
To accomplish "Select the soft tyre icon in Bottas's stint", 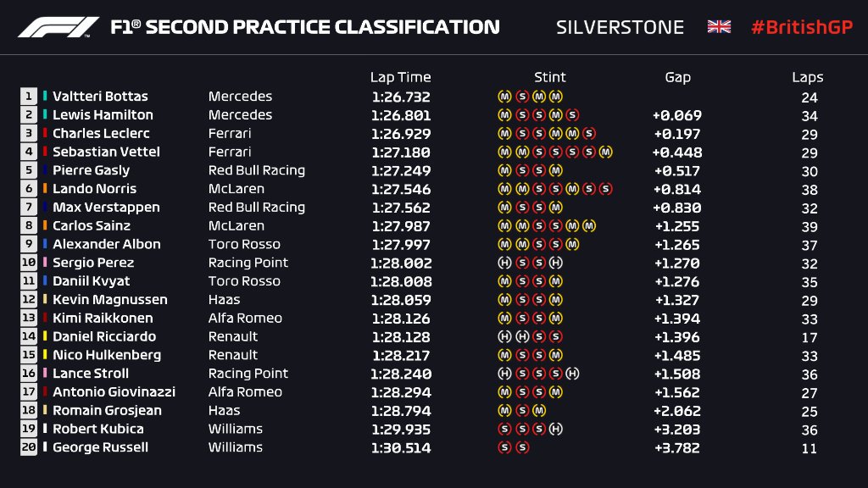I will (520, 97).
